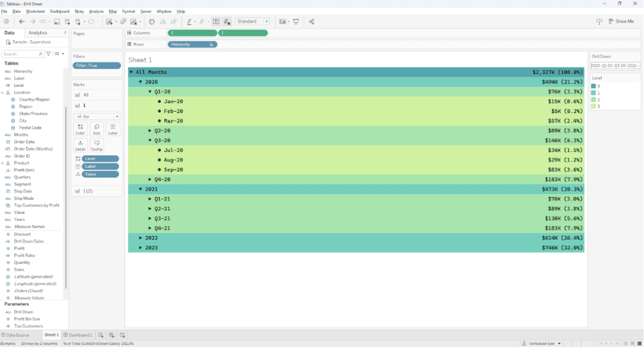Screen dimensions: 644x348
Task: Open Presentation Mode from the toolbar
Action: (296, 21)
